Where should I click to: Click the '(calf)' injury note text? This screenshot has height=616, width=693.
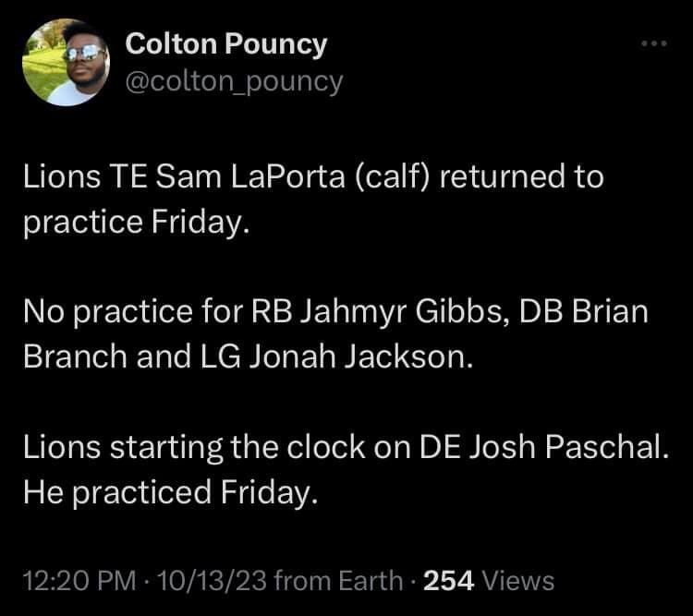tap(392, 176)
